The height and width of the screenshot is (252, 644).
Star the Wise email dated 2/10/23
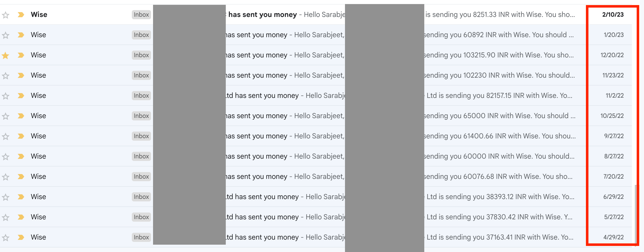tap(6, 15)
